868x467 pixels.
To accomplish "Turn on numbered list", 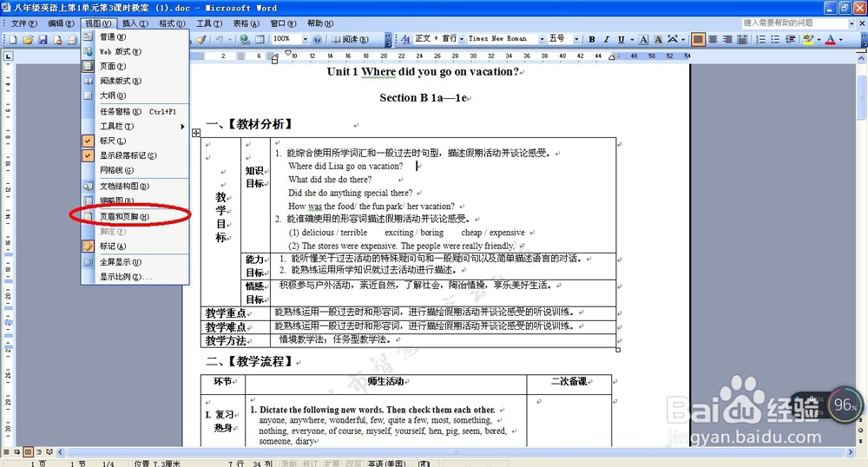I will [x=761, y=39].
